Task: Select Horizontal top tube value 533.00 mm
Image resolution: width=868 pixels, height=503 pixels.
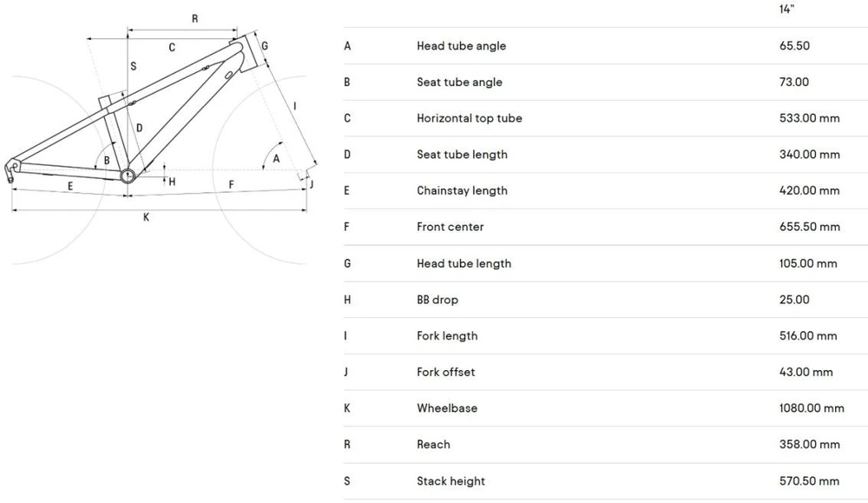Action: (809, 118)
